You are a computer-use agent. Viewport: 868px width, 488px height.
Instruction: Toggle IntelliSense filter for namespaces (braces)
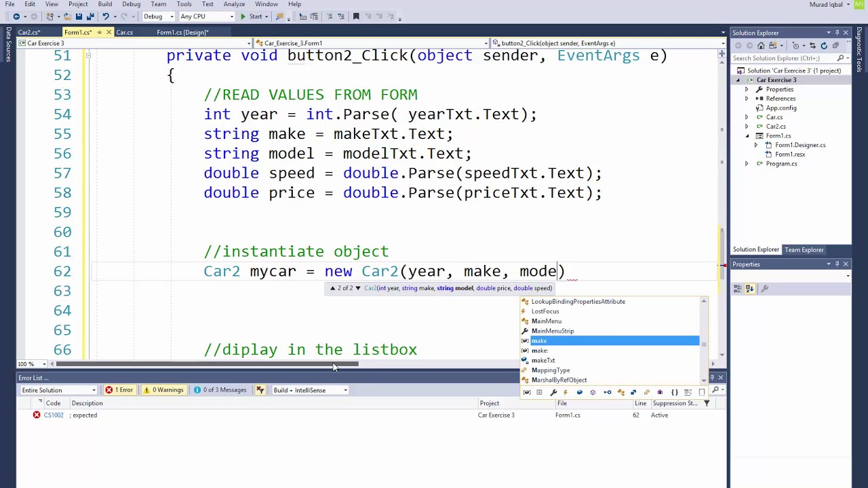[674, 392]
